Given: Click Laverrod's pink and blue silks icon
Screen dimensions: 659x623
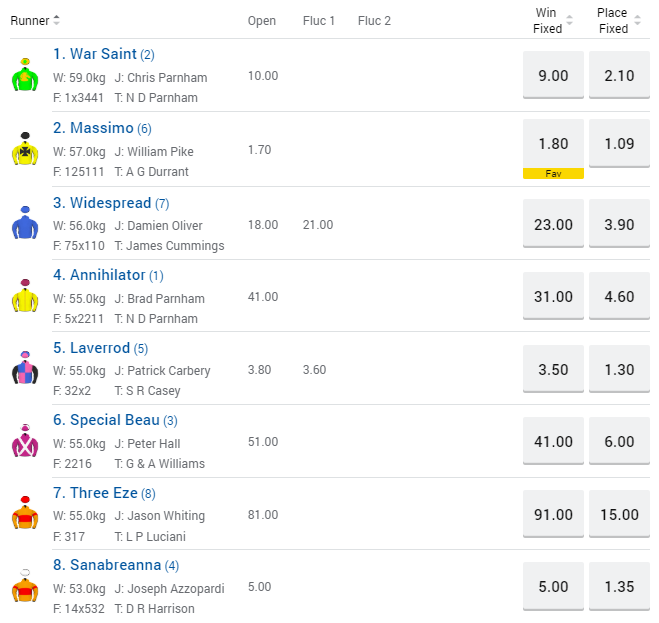Looking at the screenshot, I should coord(25,369).
